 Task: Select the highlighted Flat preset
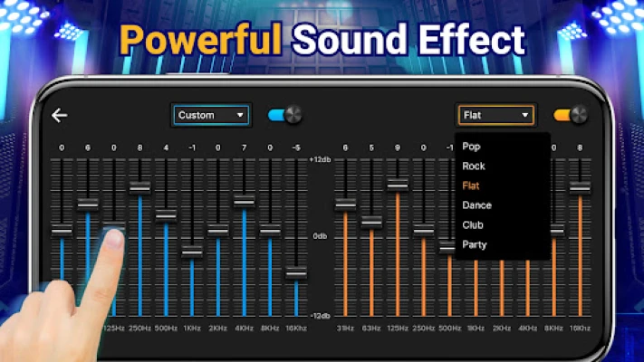(471, 186)
